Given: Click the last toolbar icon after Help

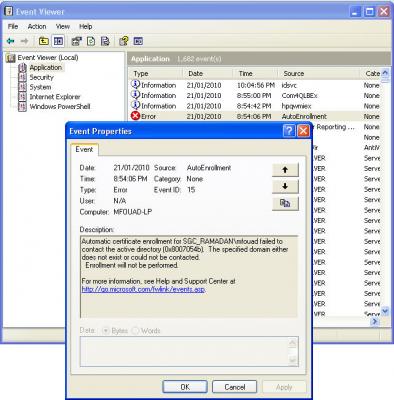Looking at the screenshot, I should click(x=138, y=41).
